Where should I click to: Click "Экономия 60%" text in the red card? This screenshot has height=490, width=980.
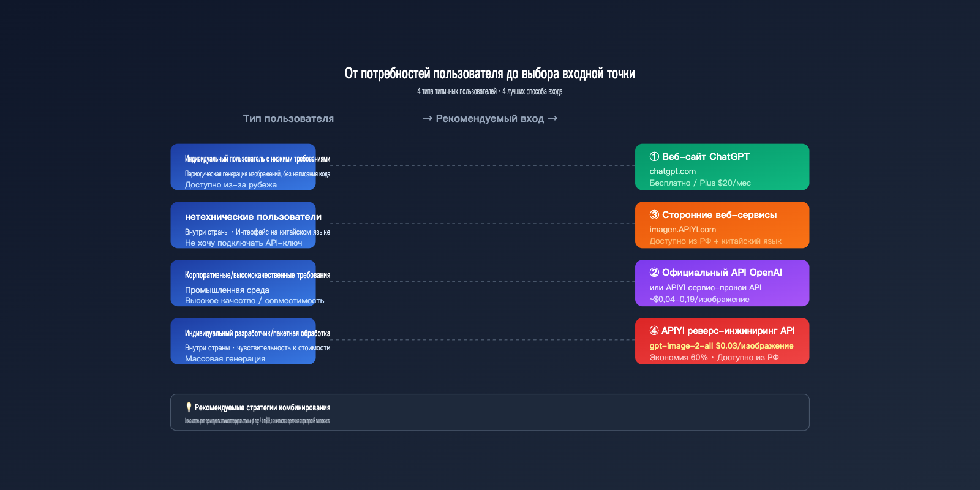[678, 358]
